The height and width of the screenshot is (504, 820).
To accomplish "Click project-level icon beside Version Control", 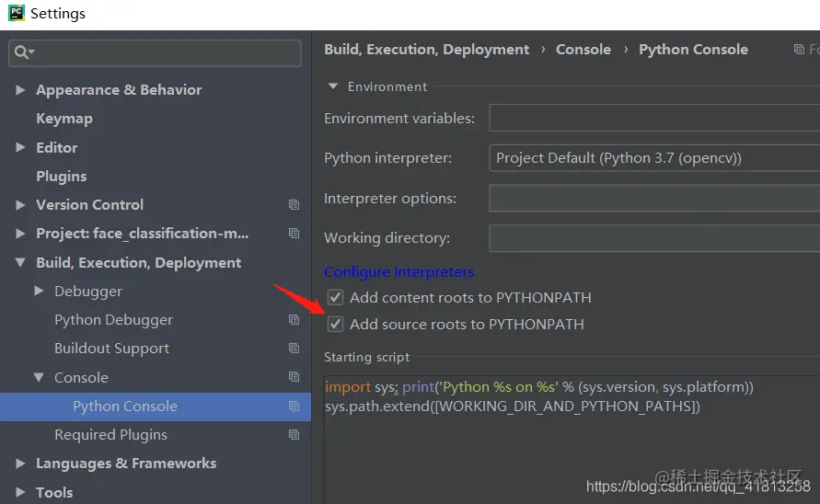I will (x=294, y=205).
